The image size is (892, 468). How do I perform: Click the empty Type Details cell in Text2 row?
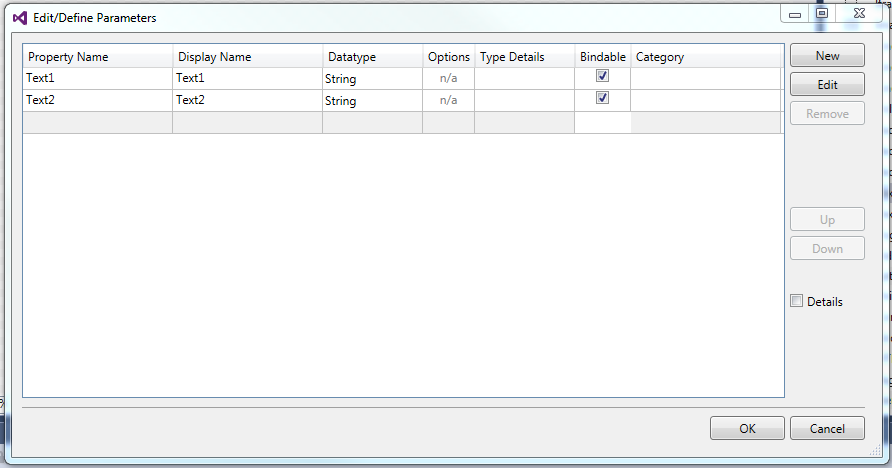525,101
